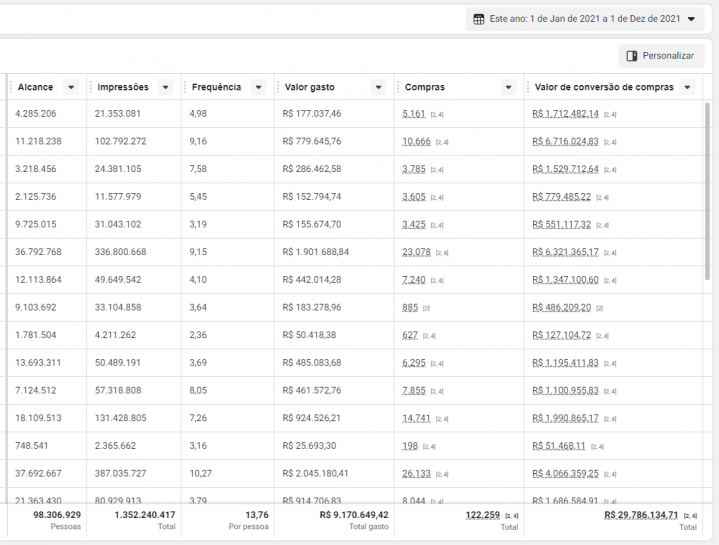Open the date range picker for Este ano
The width and height of the screenshot is (719, 545).
point(585,19)
